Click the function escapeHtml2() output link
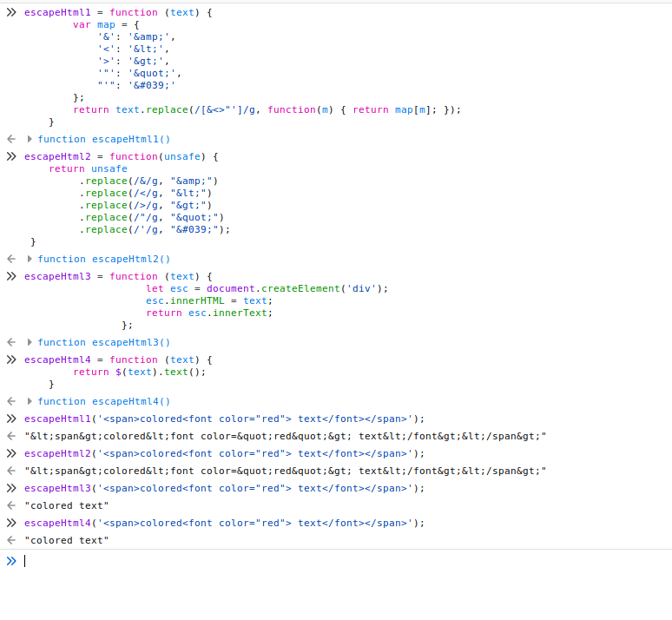 [104, 260]
